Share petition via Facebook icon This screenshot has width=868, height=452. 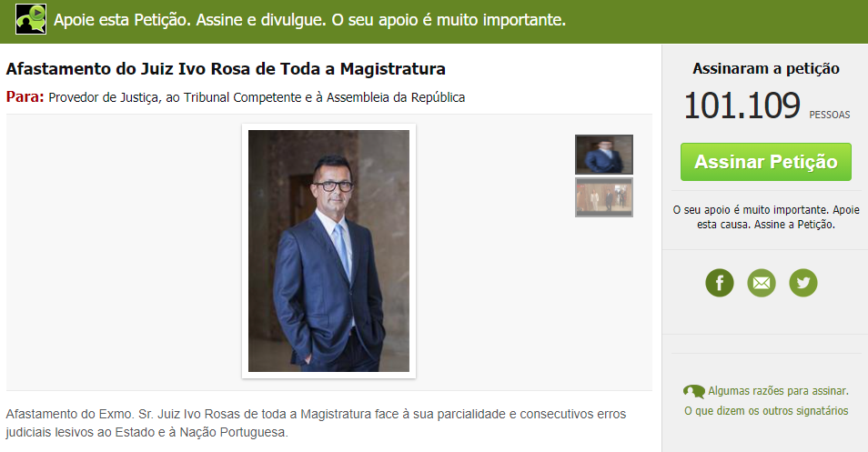tap(719, 283)
